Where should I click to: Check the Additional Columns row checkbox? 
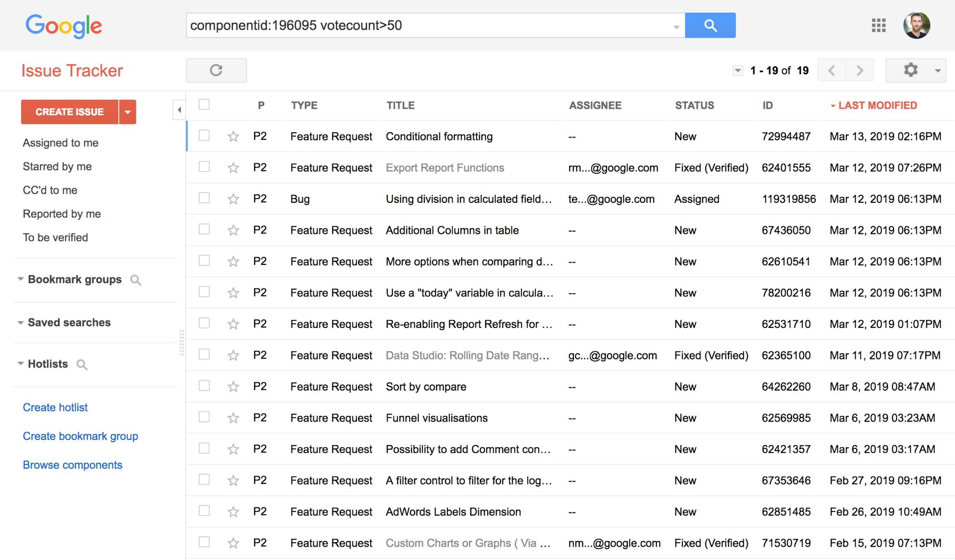(x=204, y=229)
